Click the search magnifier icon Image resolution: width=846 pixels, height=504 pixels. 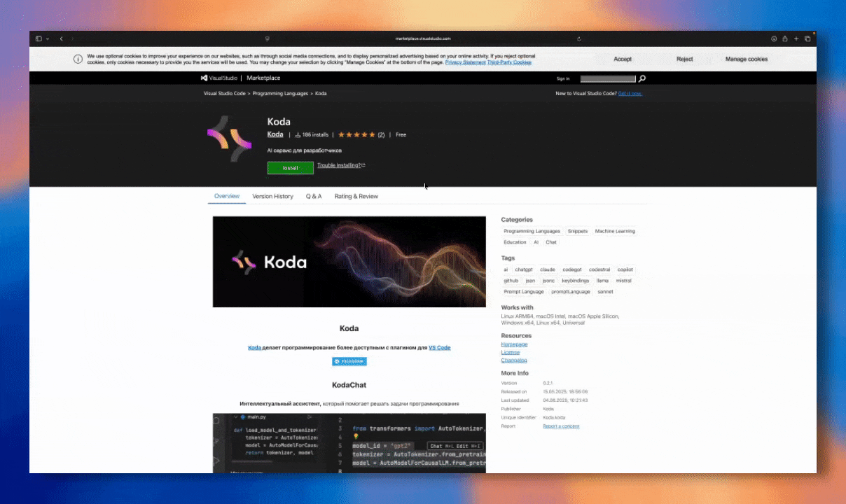[642, 79]
